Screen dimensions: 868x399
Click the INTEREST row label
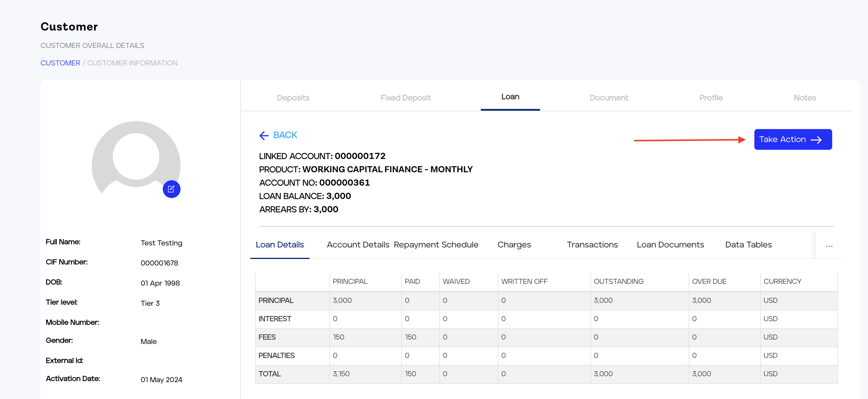coord(275,319)
